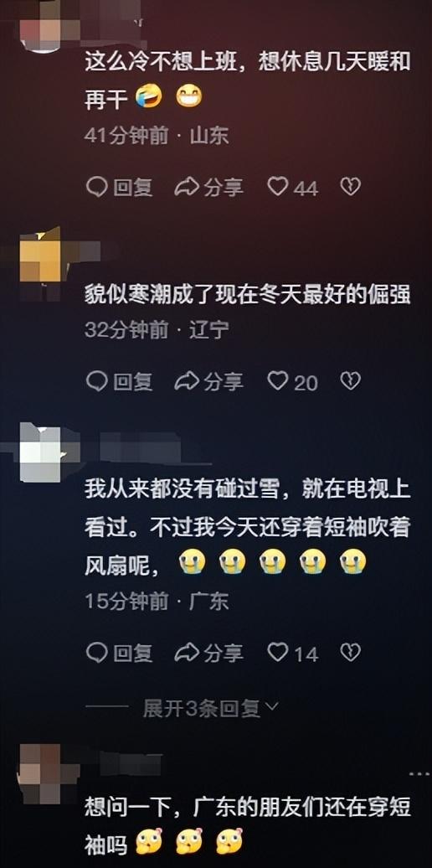Like the Shandong comment with 44 likes
The image size is (432, 868).
293,187
